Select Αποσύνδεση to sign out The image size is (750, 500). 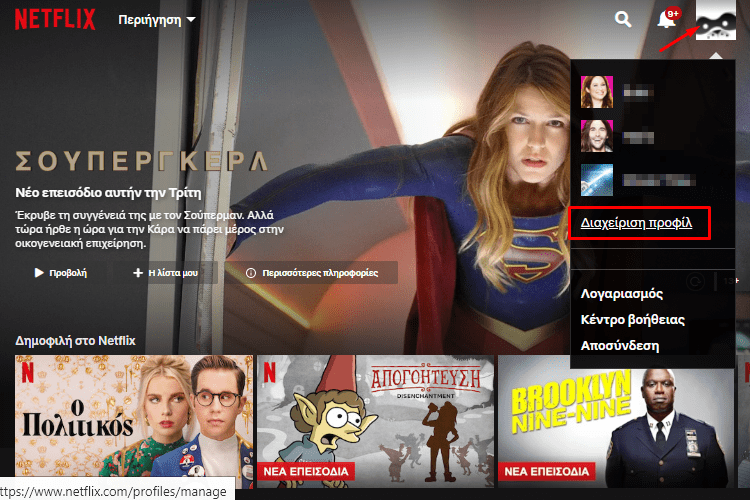[x=619, y=345]
